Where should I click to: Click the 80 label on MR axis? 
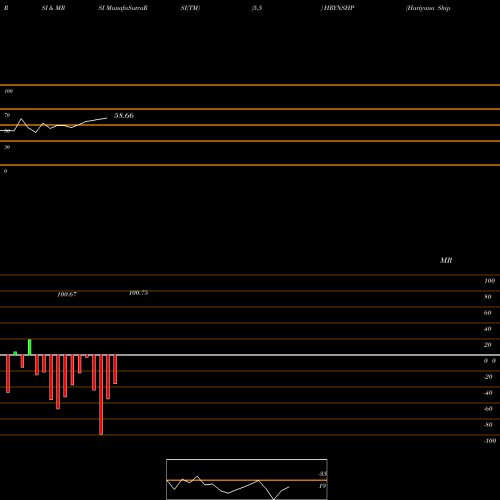[488, 297]
